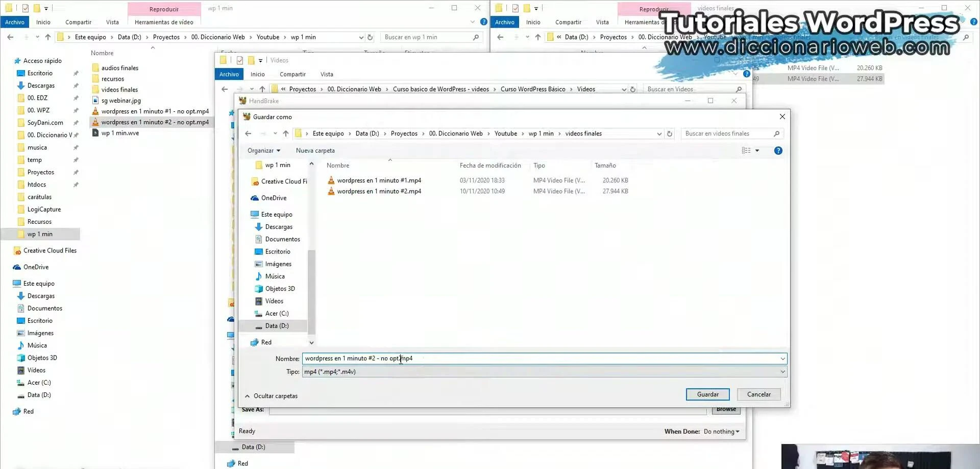Open recursos folder in left explorer

click(x=108, y=79)
